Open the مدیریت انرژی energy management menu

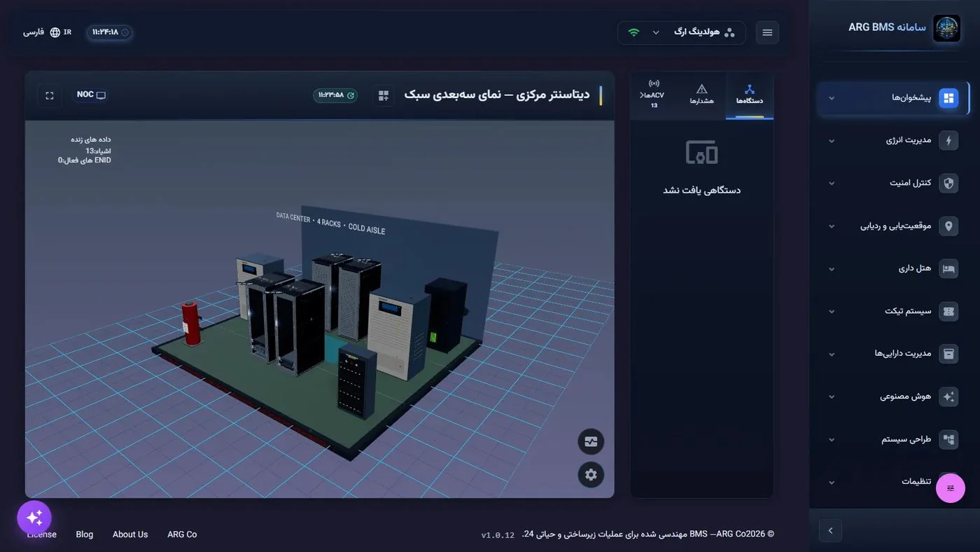coord(894,140)
